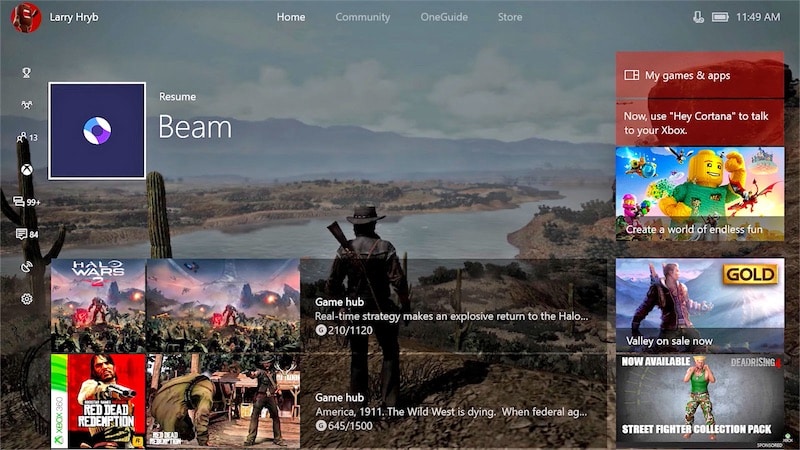Open My games & apps
The image size is (800, 450).
pos(699,75)
